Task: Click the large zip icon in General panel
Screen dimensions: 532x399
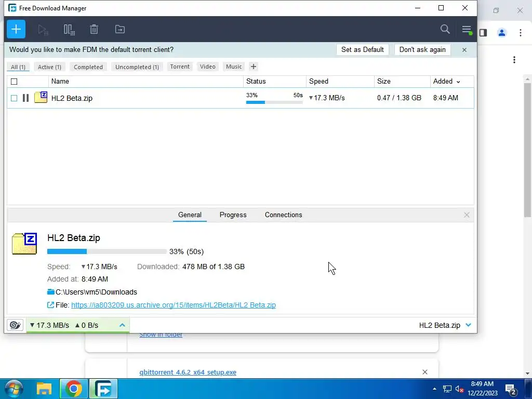Action: pos(24,244)
